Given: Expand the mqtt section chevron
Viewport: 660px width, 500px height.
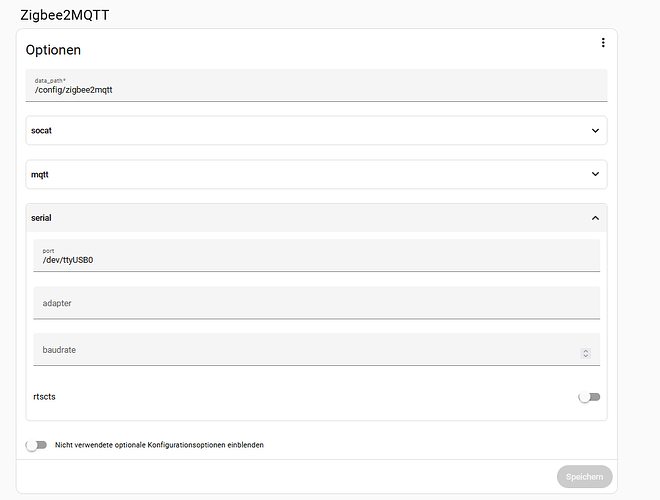Looking at the screenshot, I should coord(595,174).
